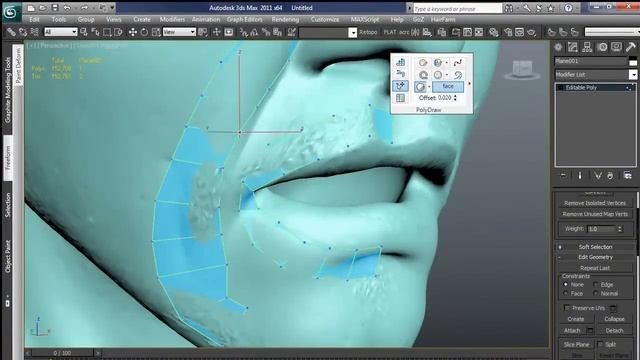This screenshot has width=640, height=360.
Task: Save file using the floppy disk icon
Action: [55, 8]
